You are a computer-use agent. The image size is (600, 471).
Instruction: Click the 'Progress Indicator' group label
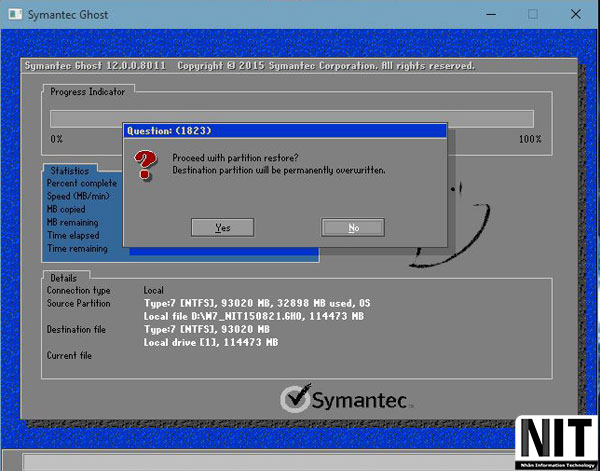point(88,92)
